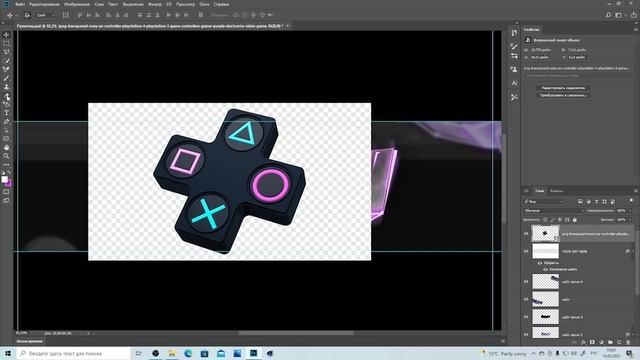Toggle Quick Mask mode icon
The image size is (640, 360).
pos(6,192)
